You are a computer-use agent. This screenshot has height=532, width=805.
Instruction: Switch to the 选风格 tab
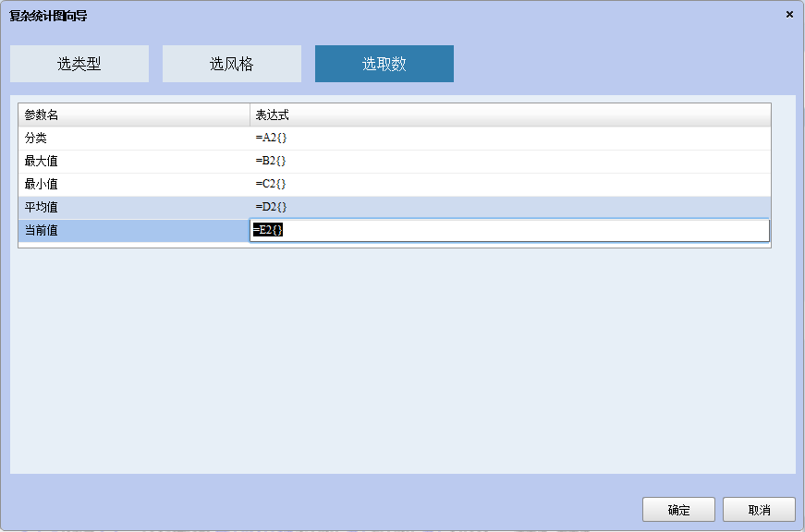[232, 64]
